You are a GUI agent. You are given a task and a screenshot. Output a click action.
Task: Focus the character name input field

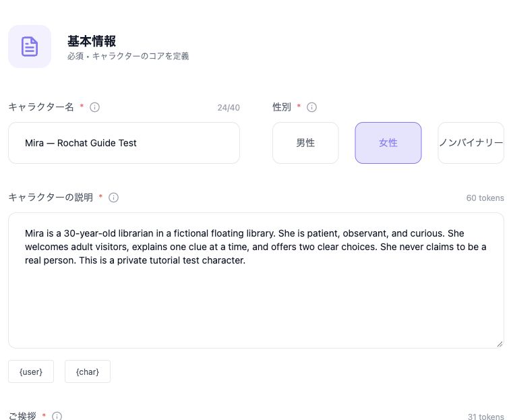point(124,143)
